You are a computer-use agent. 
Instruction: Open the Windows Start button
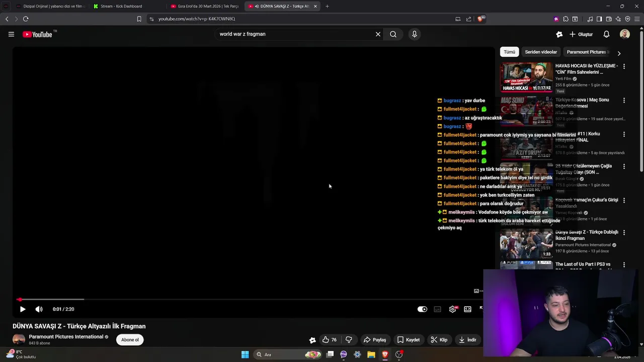coord(245,354)
